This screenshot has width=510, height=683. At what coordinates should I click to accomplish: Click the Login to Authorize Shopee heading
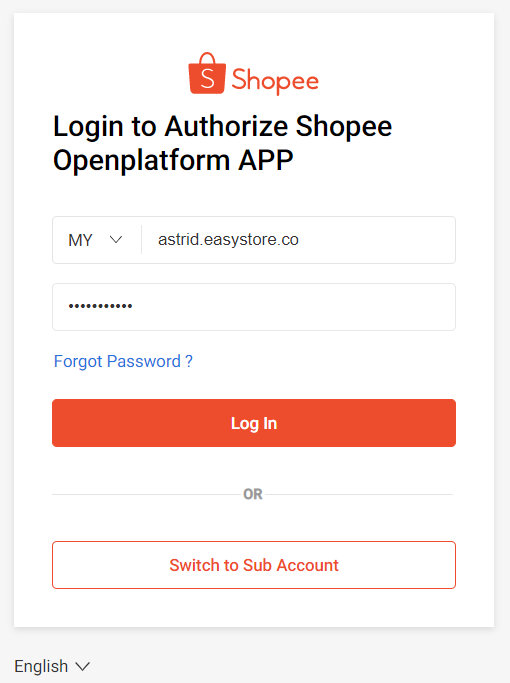click(223, 126)
